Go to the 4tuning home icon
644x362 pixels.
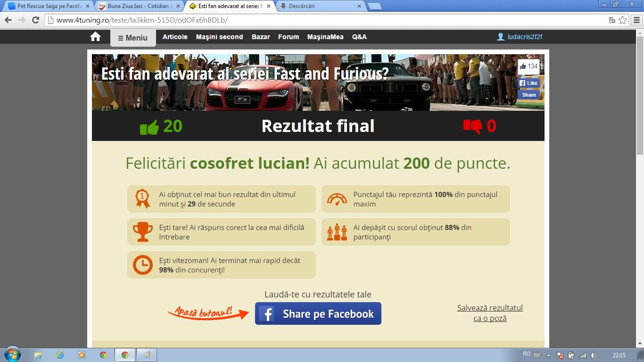pyautogui.click(x=96, y=37)
